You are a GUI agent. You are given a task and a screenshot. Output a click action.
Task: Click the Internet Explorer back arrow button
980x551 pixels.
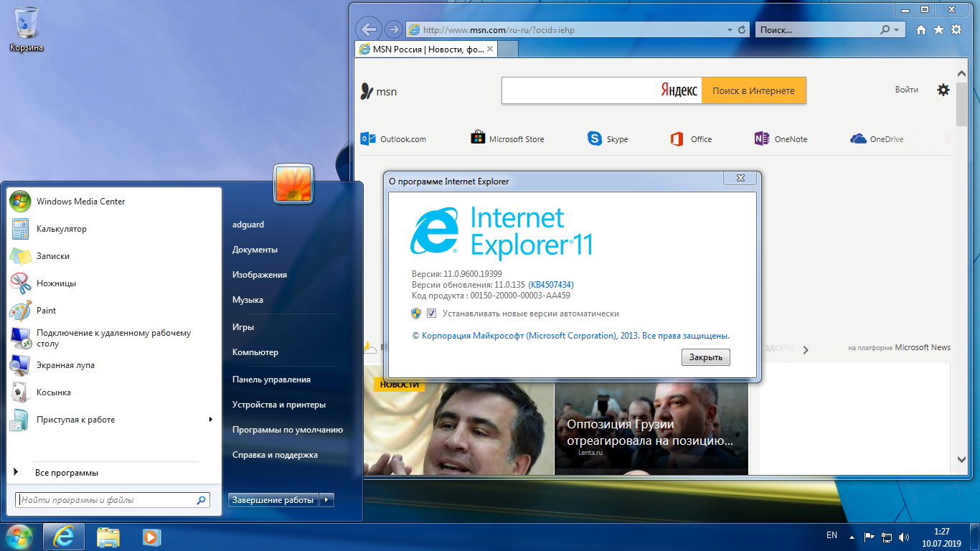pyautogui.click(x=368, y=29)
